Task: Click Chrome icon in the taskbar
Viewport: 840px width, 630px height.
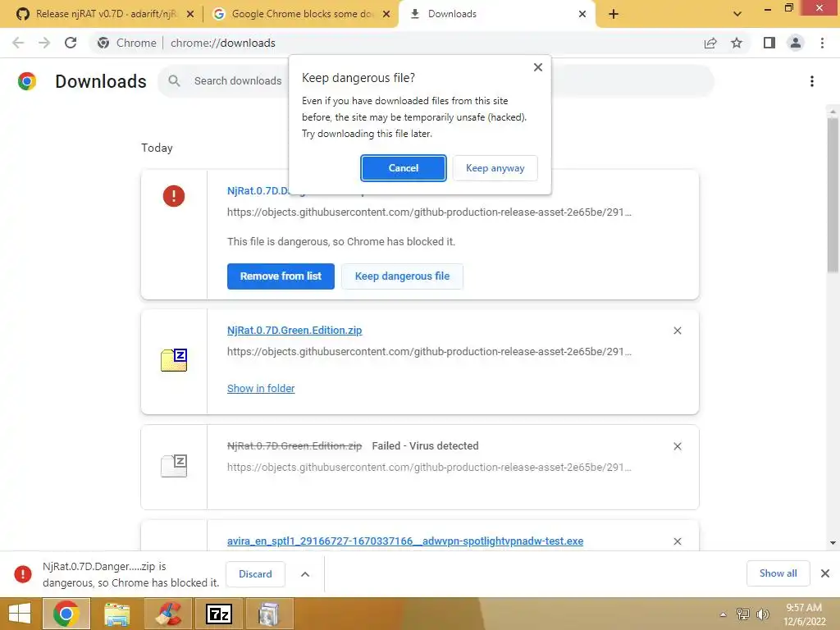Action: coord(66,614)
